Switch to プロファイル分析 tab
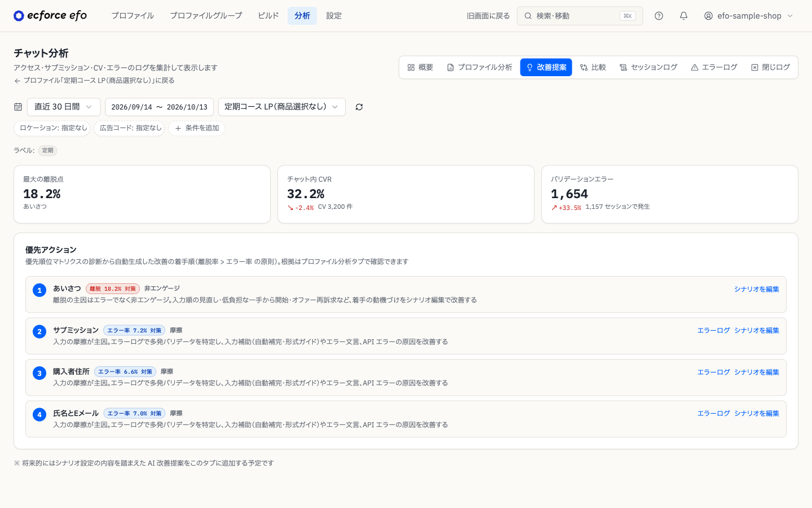 click(x=479, y=67)
